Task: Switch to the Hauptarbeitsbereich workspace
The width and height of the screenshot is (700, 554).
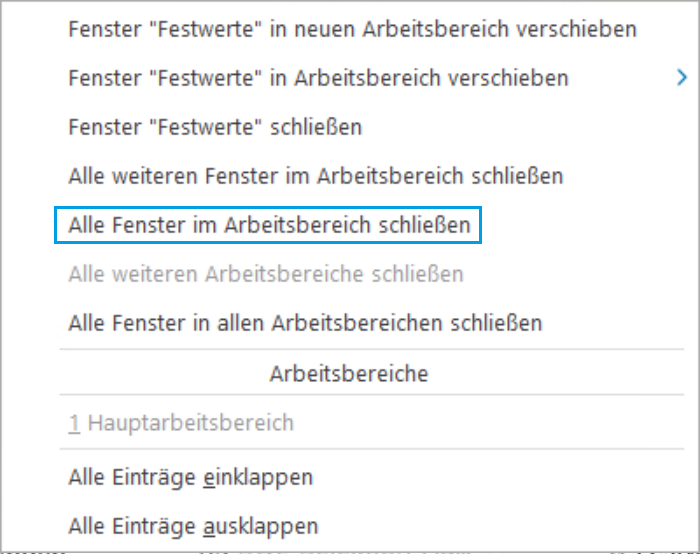Action: click(181, 422)
